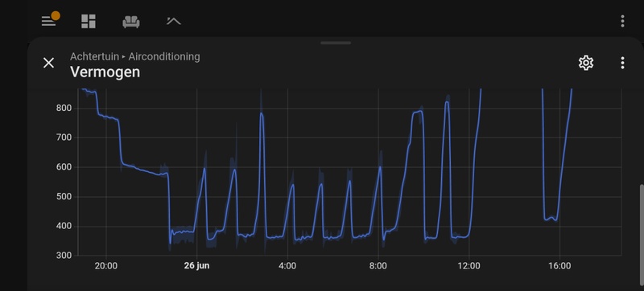The width and height of the screenshot is (644, 291).
Task: Click the 700 y-axis value
Action: pos(64,137)
